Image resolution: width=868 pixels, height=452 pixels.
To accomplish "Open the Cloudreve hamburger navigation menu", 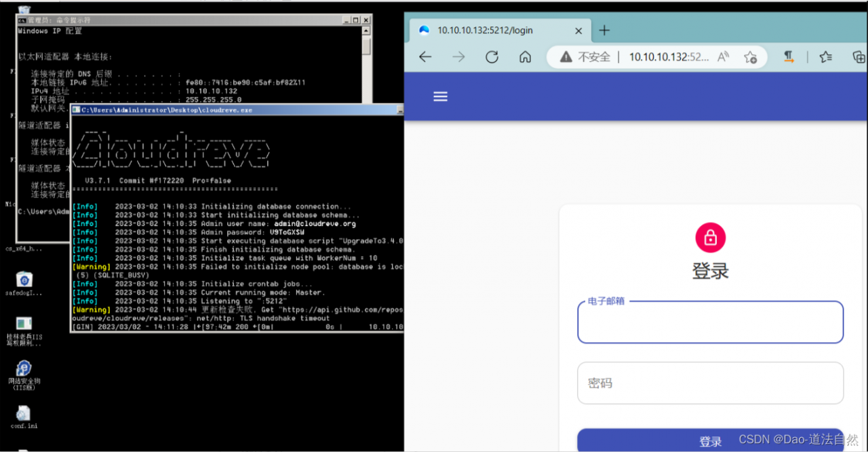I will [x=440, y=96].
